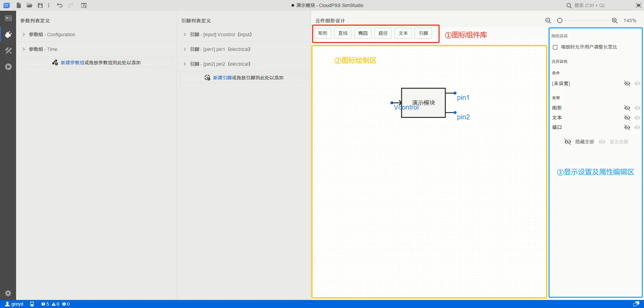Click the storage icon in the status bar
This screenshot has width=644, height=308.
pyautogui.click(x=32, y=304)
